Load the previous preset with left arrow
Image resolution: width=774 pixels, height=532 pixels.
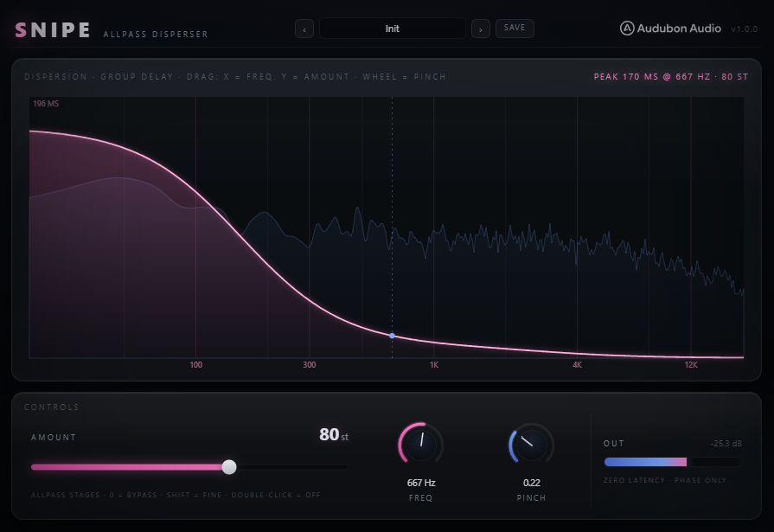pos(304,29)
